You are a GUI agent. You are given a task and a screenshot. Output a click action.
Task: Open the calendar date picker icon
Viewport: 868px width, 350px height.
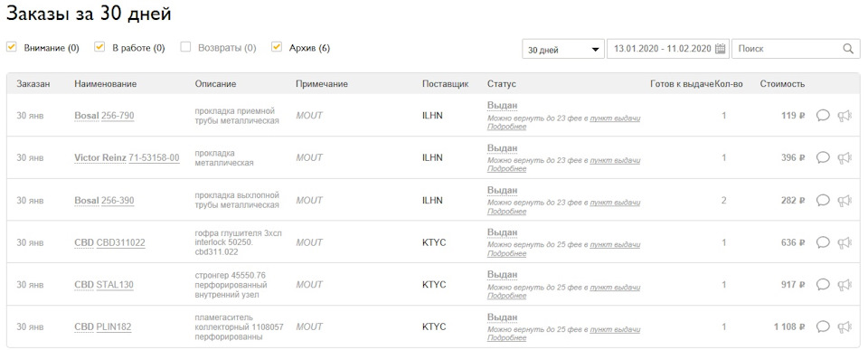(x=720, y=49)
